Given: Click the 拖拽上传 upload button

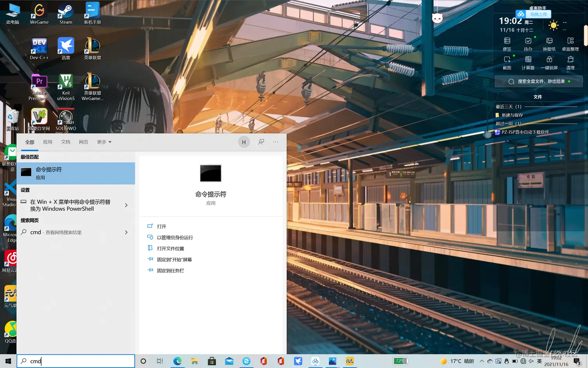Looking at the screenshot, I should point(533,14).
